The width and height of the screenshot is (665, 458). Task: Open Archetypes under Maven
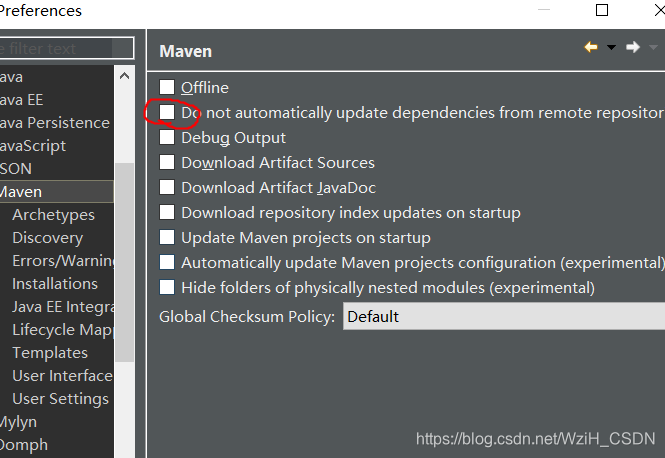(53, 215)
